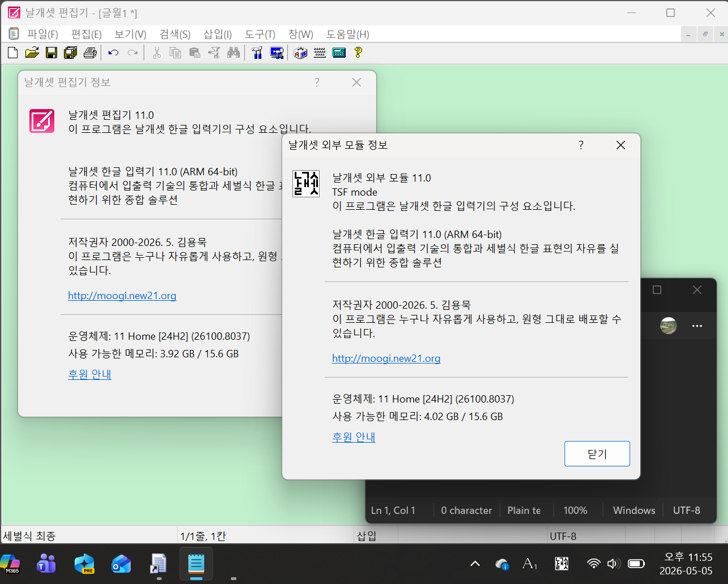Image resolution: width=728 pixels, height=584 pixels.
Task: Click the Copy pages icon
Action: 175,53
